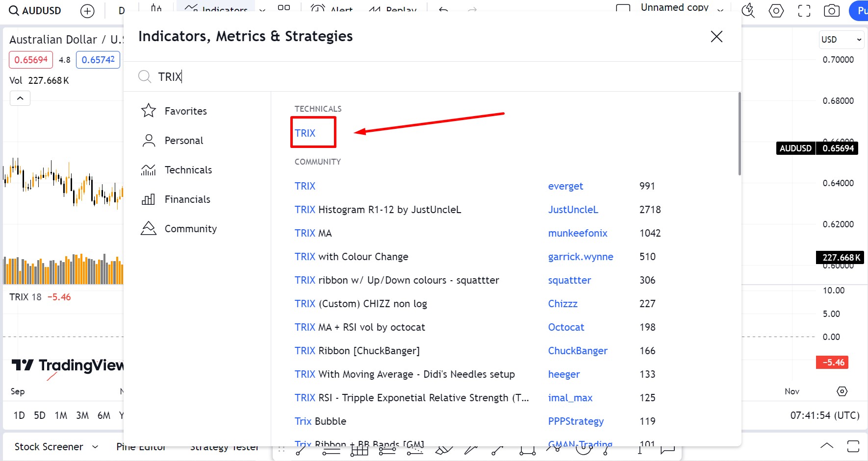This screenshot has width=868, height=461.
Task: Click the results list vertical scrollbar
Action: (x=740, y=133)
